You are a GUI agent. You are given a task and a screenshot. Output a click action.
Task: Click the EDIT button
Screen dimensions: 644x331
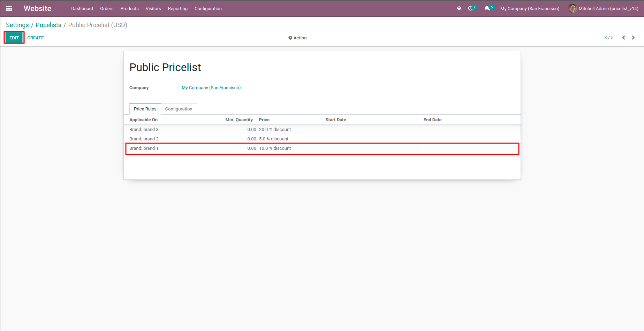pyautogui.click(x=14, y=38)
